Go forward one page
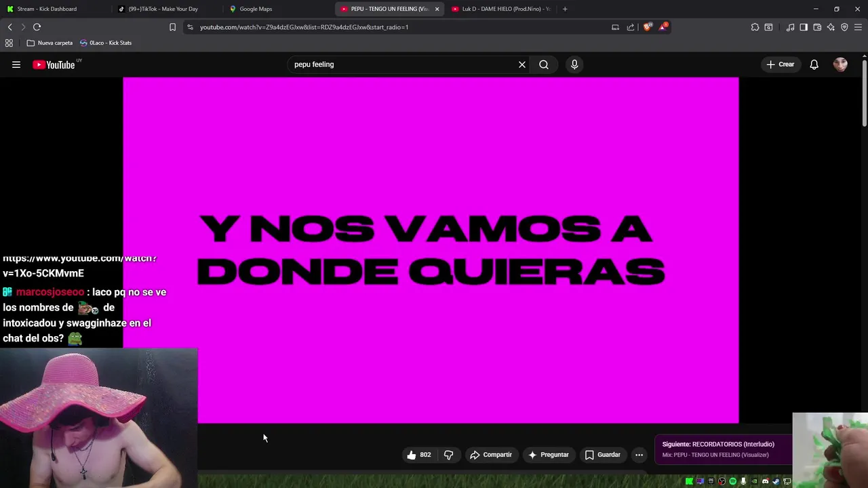Viewport: 868px width, 488px height. (23, 27)
